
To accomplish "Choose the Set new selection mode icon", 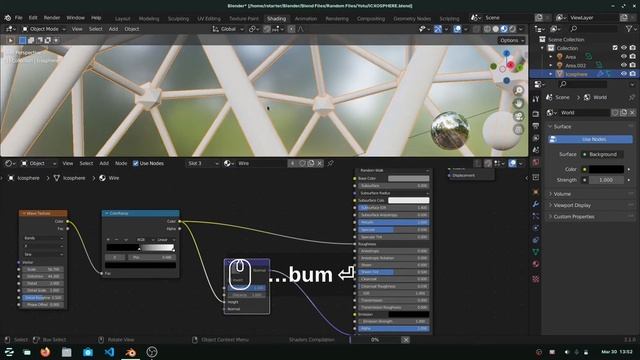I will tap(22, 40).
